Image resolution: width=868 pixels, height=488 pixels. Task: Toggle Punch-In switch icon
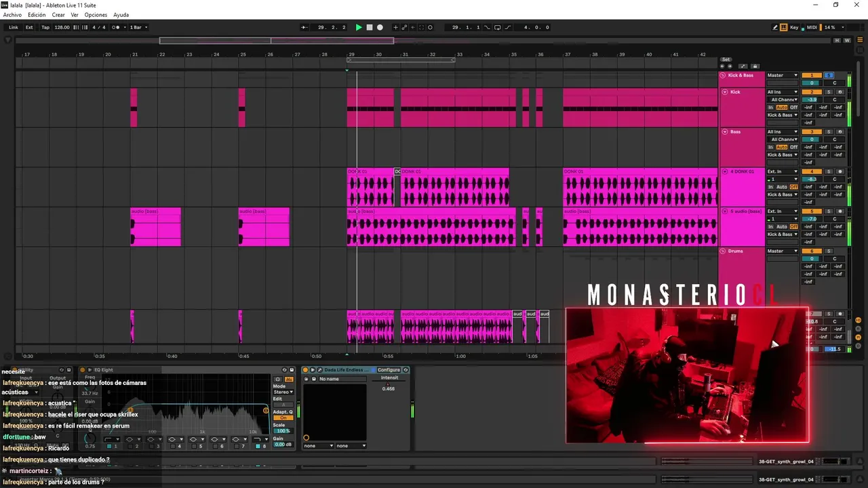pyautogui.click(x=488, y=27)
